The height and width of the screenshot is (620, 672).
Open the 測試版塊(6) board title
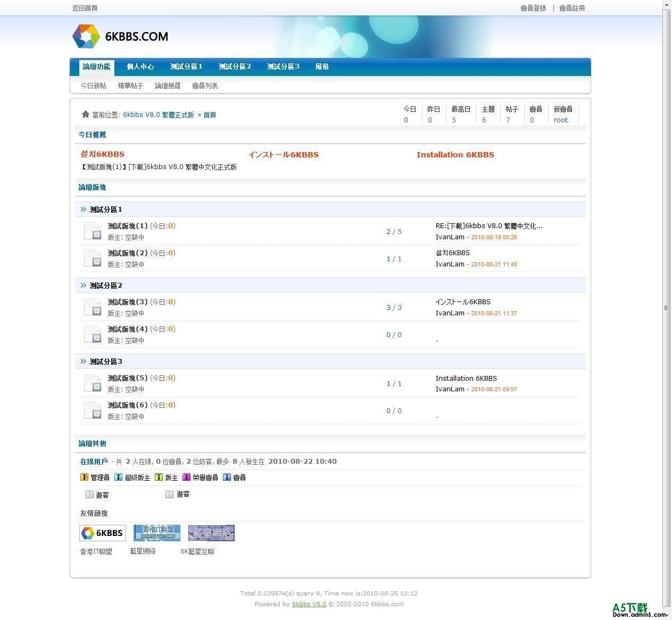pyautogui.click(x=128, y=405)
